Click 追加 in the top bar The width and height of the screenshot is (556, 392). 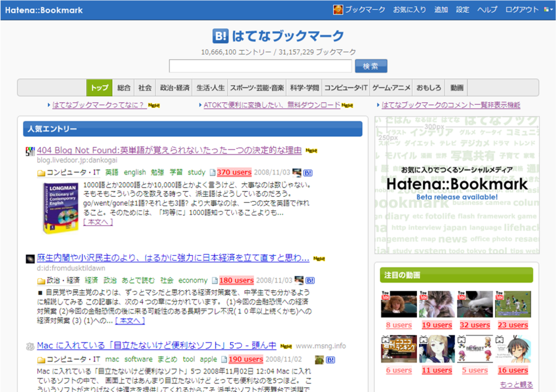441,9
